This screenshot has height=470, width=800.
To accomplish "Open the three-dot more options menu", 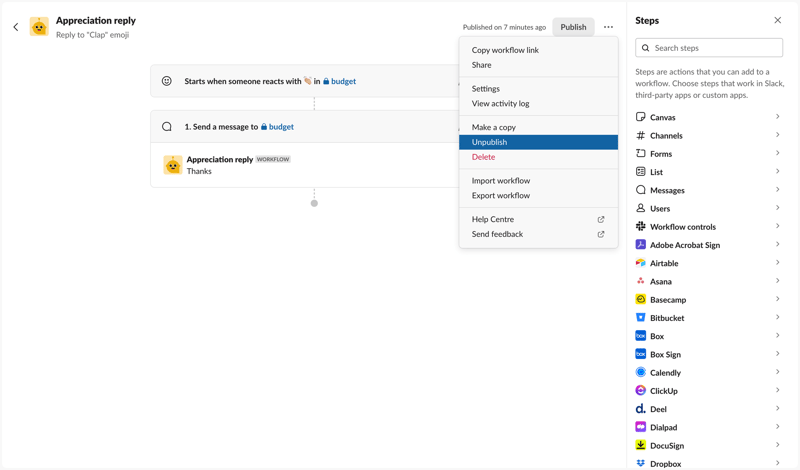I will pyautogui.click(x=608, y=27).
